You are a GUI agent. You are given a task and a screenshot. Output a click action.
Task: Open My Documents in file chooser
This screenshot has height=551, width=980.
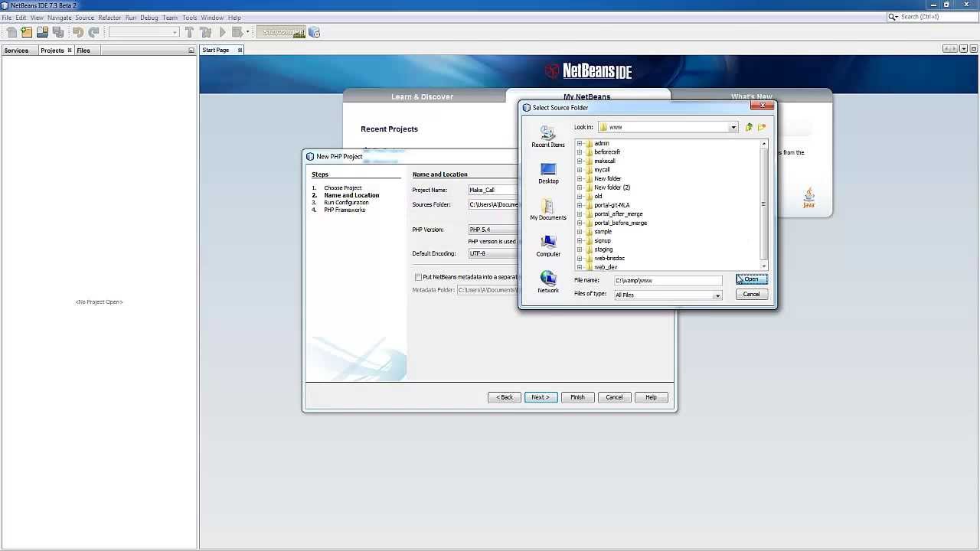(548, 209)
